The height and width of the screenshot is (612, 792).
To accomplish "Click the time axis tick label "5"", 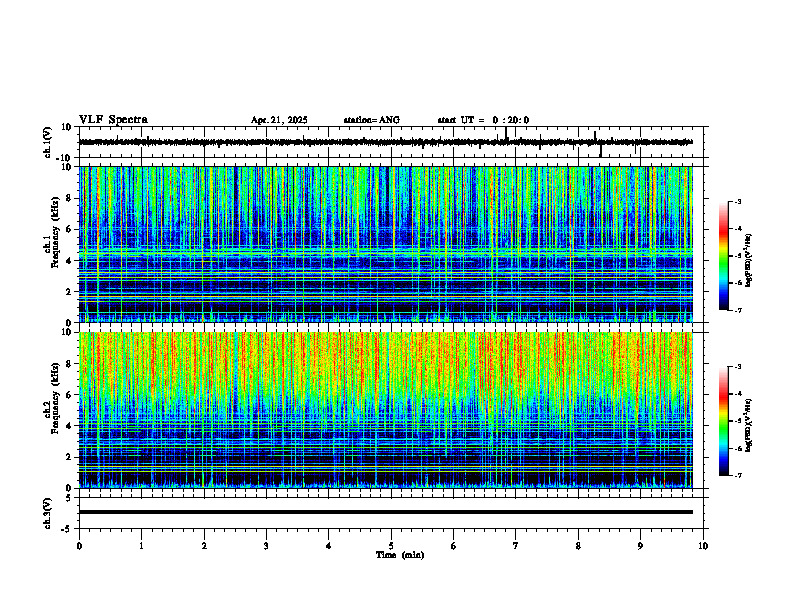I will click(391, 546).
